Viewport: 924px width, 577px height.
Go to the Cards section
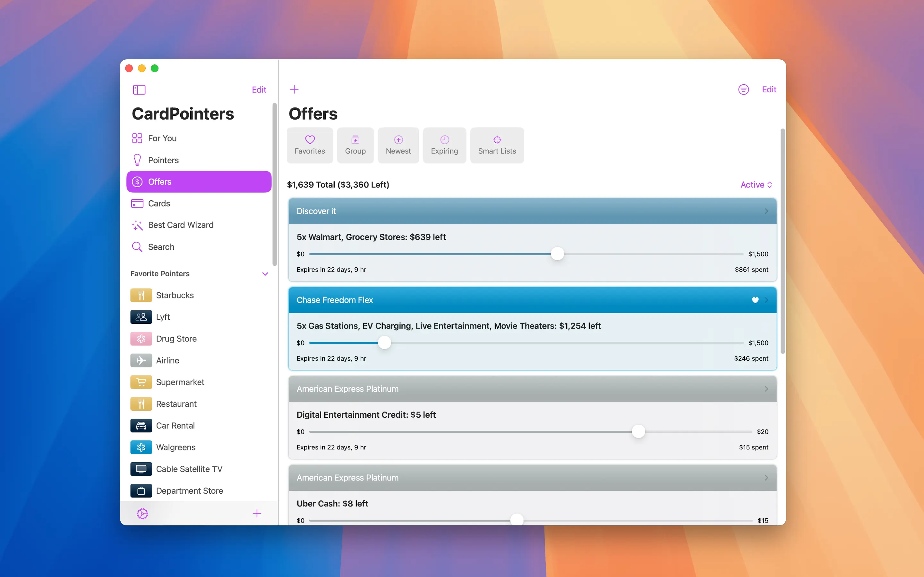coord(159,204)
